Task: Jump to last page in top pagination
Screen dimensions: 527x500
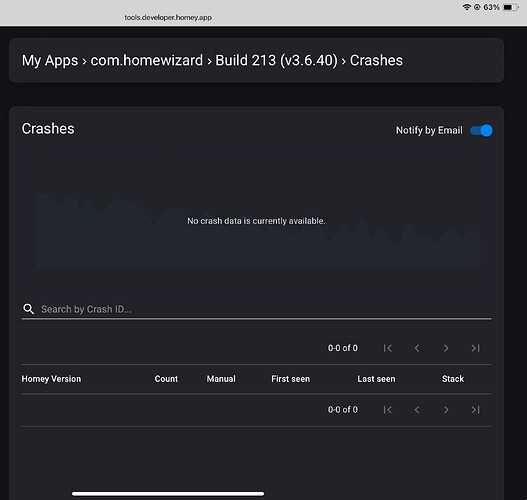Action: click(x=475, y=348)
